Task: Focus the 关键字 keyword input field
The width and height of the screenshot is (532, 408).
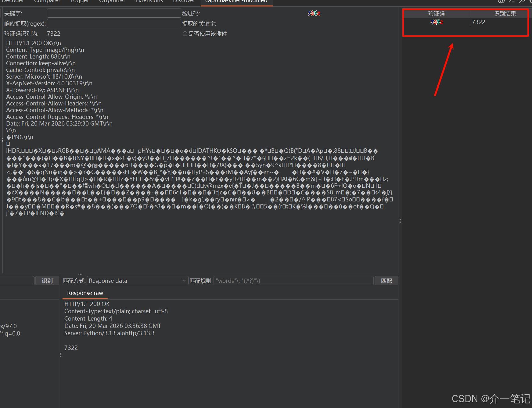Action: point(114,13)
